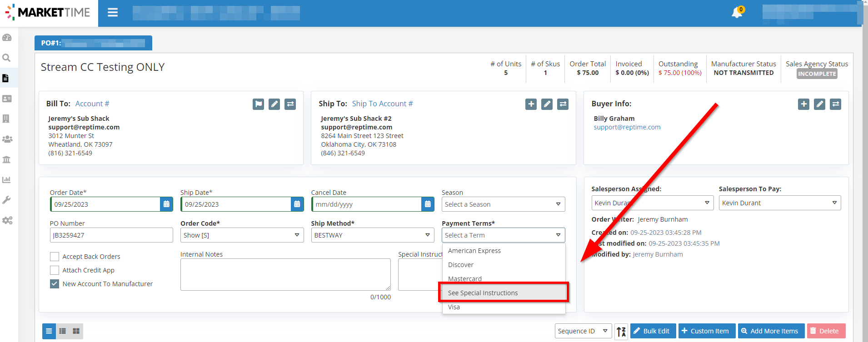Open buyer email support@reptime.com link
This screenshot has width=868, height=342.
point(627,127)
